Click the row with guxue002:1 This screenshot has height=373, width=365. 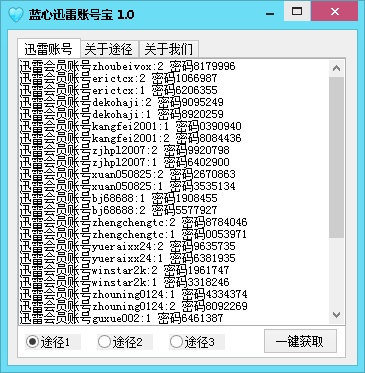point(121,318)
